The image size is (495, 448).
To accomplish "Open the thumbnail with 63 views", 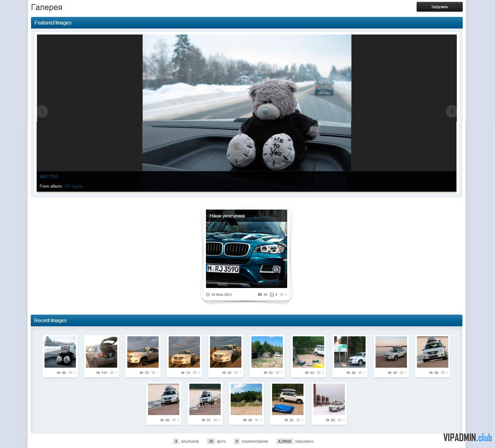I will click(x=226, y=352).
